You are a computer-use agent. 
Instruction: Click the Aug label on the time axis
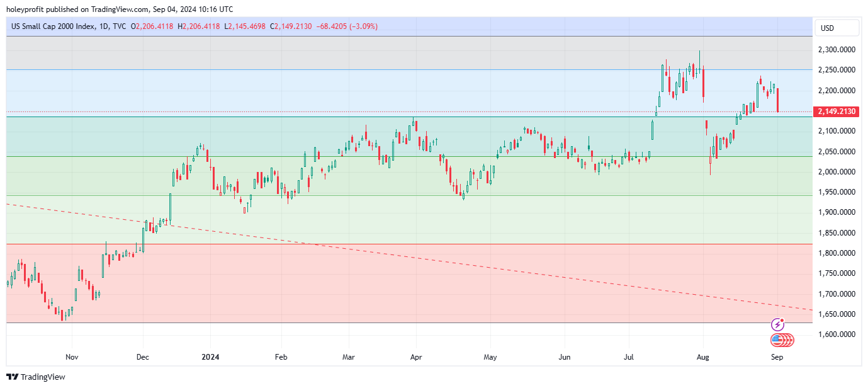[703, 357]
